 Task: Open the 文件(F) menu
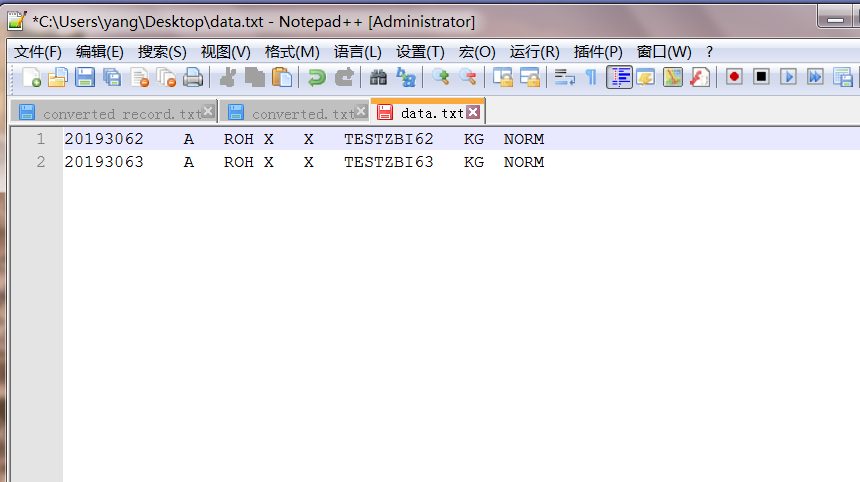[37, 52]
